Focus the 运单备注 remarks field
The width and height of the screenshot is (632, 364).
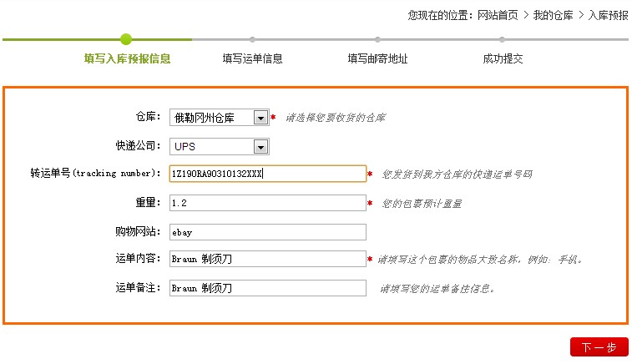[267, 288]
